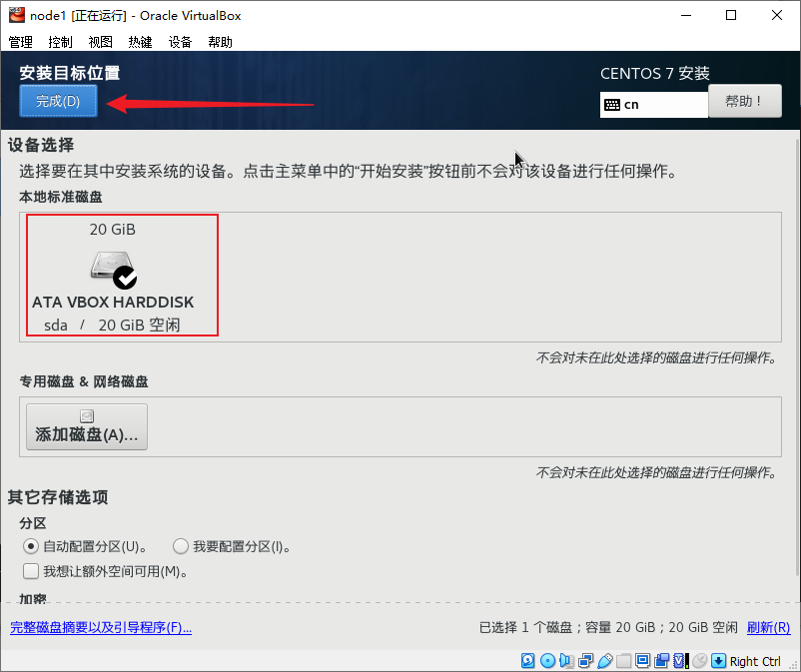Click the recording status icon
Viewport: 801px width, 672px height.
coord(661,661)
